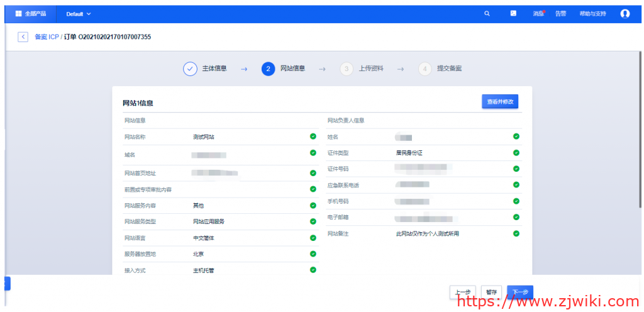Click the user avatar icon
Screen dimensions: 644x312
click(x=625, y=14)
